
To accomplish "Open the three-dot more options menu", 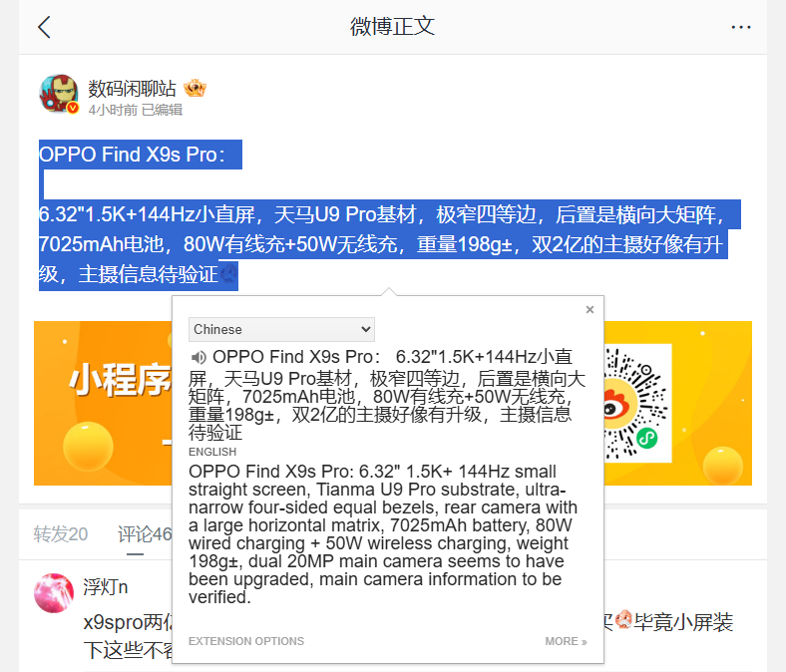I will point(740,27).
